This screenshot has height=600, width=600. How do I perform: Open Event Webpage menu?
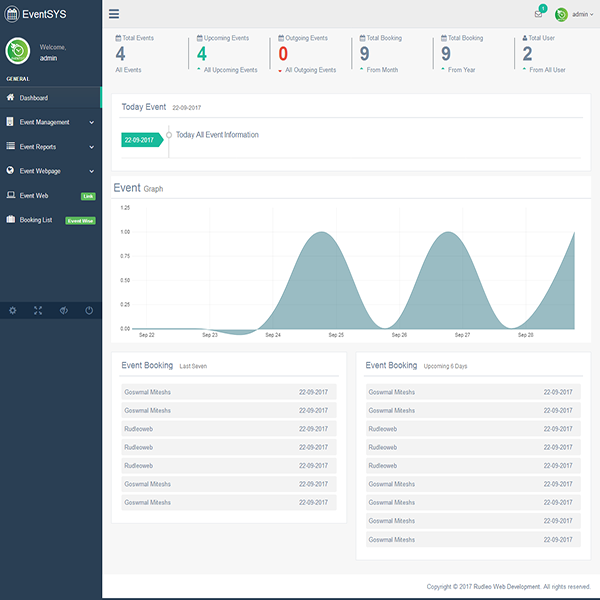point(51,171)
